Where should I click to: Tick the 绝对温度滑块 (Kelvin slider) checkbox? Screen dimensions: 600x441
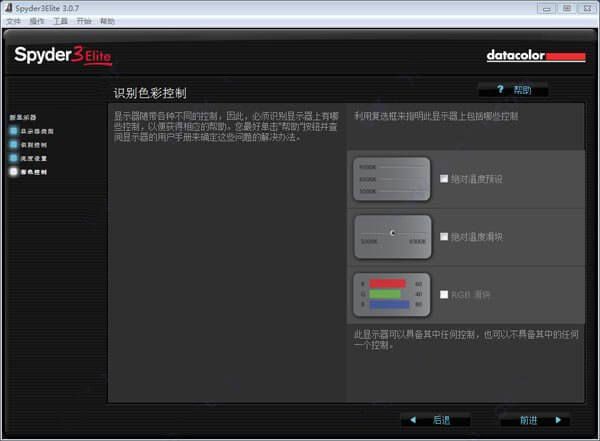(444, 237)
